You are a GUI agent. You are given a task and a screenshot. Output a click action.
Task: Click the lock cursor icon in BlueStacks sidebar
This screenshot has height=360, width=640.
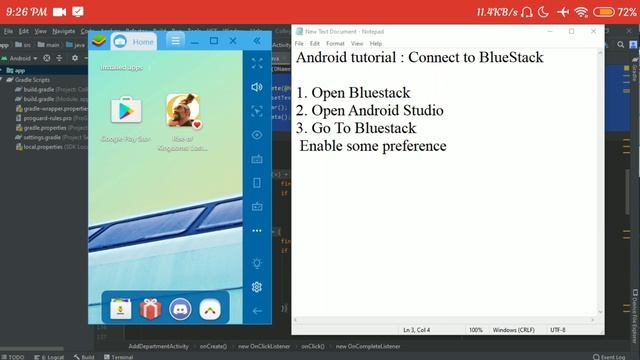click(257, 111)
